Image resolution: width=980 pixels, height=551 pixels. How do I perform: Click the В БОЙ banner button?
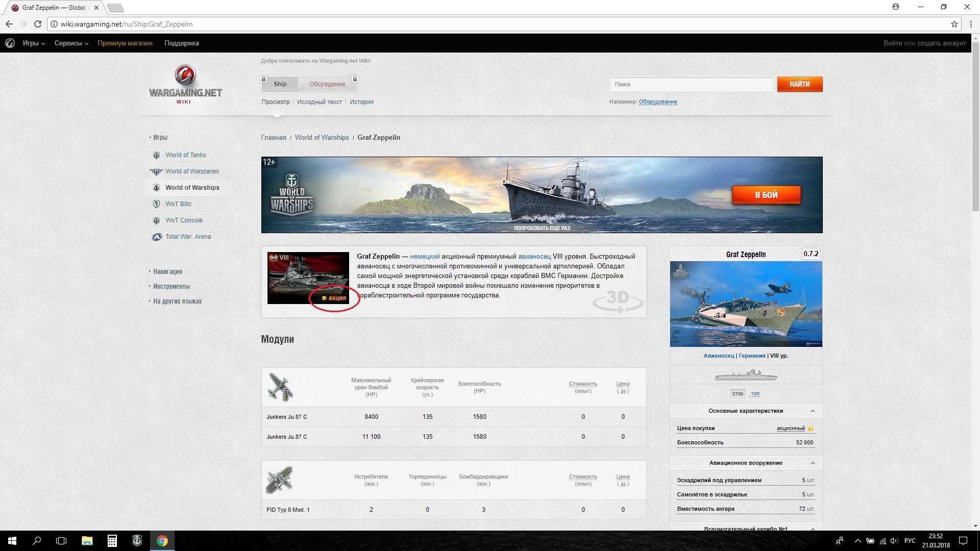click(766, 195)
